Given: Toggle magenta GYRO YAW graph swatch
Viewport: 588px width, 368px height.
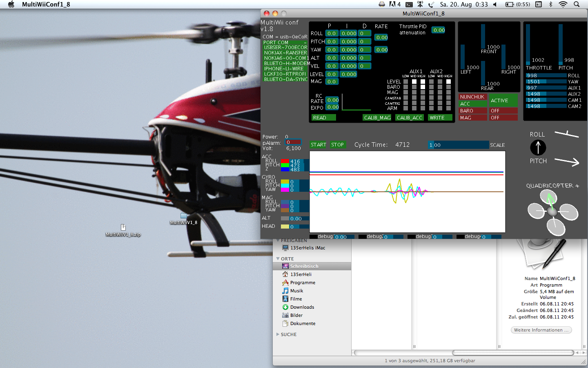Looking at the screenshot, I should tap(285, 190).
